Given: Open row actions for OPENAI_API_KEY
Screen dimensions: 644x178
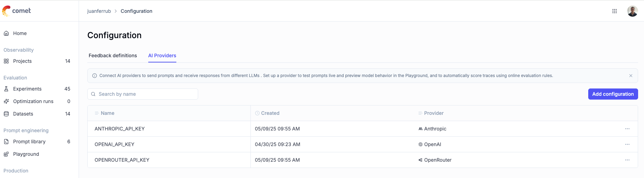Looking at the screenshot, I should pos(627,144).
